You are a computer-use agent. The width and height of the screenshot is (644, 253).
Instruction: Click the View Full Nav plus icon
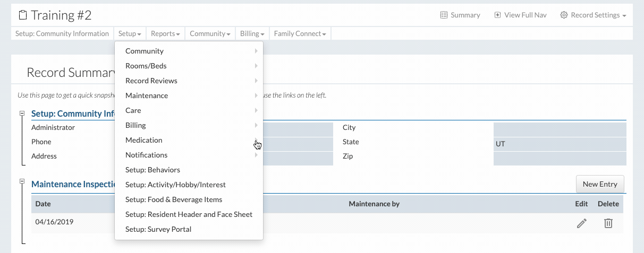pos(497,15)
